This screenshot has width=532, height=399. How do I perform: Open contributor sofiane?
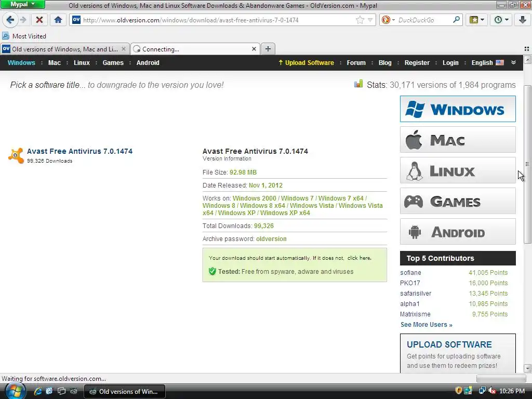click(410, 272)
